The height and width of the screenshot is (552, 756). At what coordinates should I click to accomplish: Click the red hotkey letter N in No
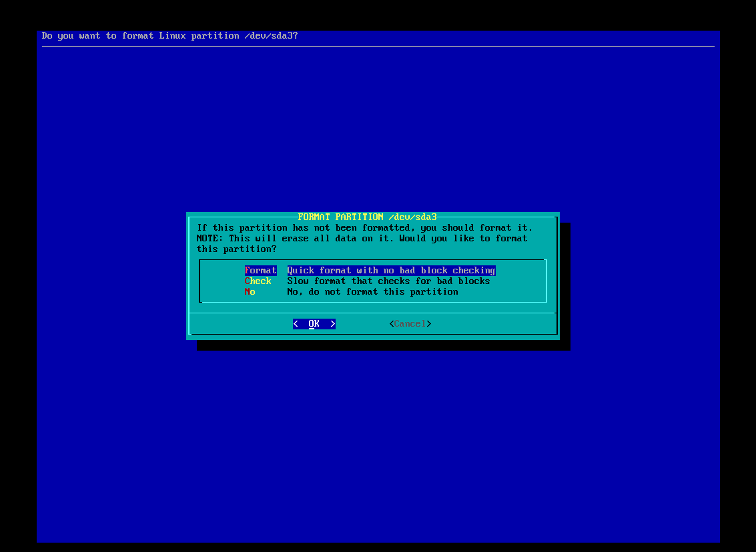pyautogui.click(x=248, y=292)
